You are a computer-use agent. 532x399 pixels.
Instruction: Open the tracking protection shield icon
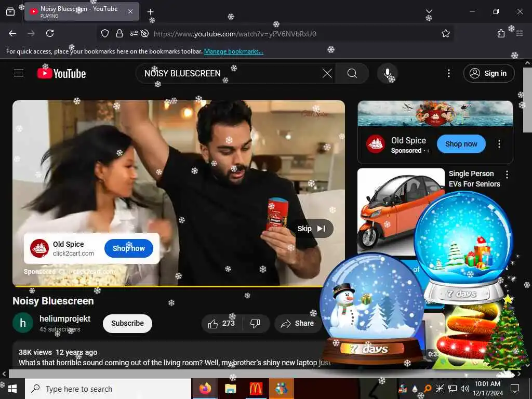click(x=105, y=33)
